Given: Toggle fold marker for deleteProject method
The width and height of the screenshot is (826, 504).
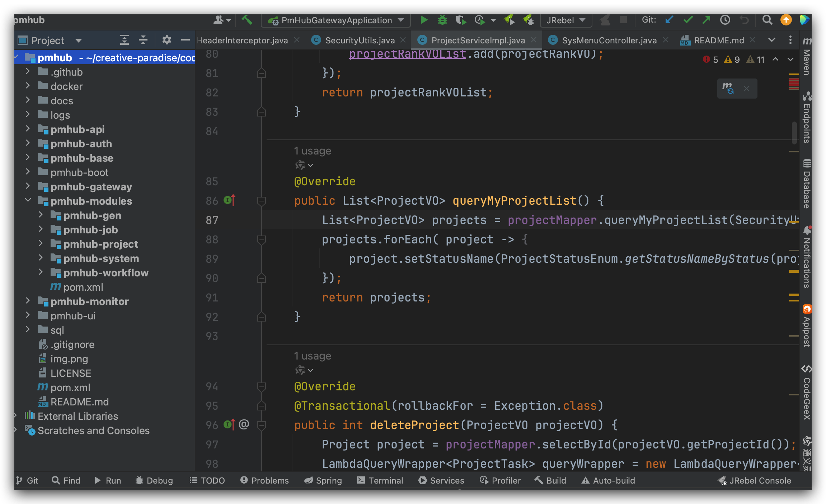Looking at the screenshot, I should (262, 425).
